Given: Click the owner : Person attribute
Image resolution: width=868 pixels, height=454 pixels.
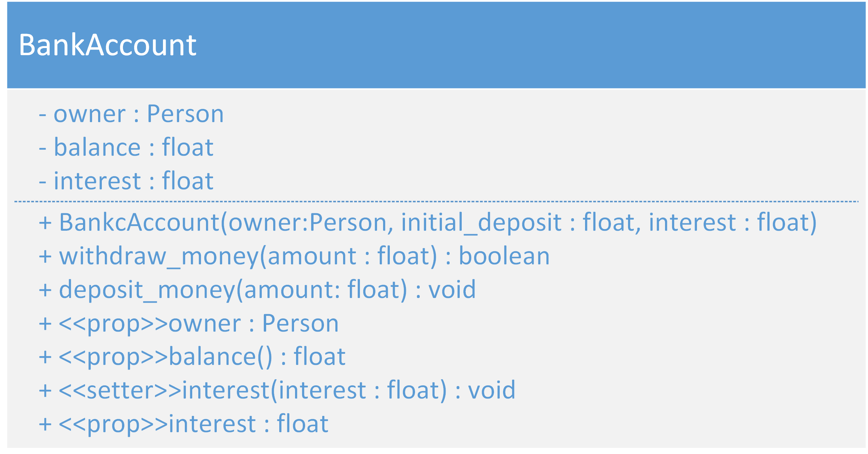Looking at the screenshot, I should click(131, 114).
